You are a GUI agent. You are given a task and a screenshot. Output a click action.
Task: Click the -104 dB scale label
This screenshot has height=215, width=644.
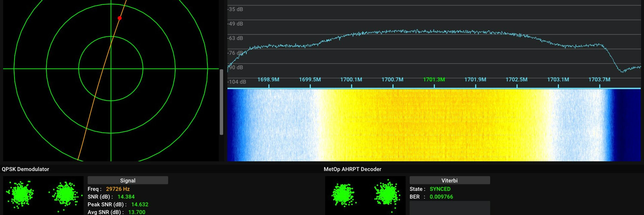[237, 82]
